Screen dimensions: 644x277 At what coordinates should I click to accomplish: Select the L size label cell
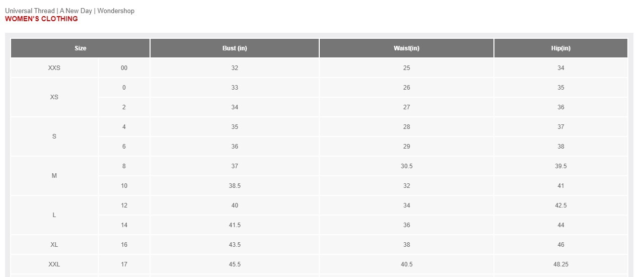coord(54,215)
